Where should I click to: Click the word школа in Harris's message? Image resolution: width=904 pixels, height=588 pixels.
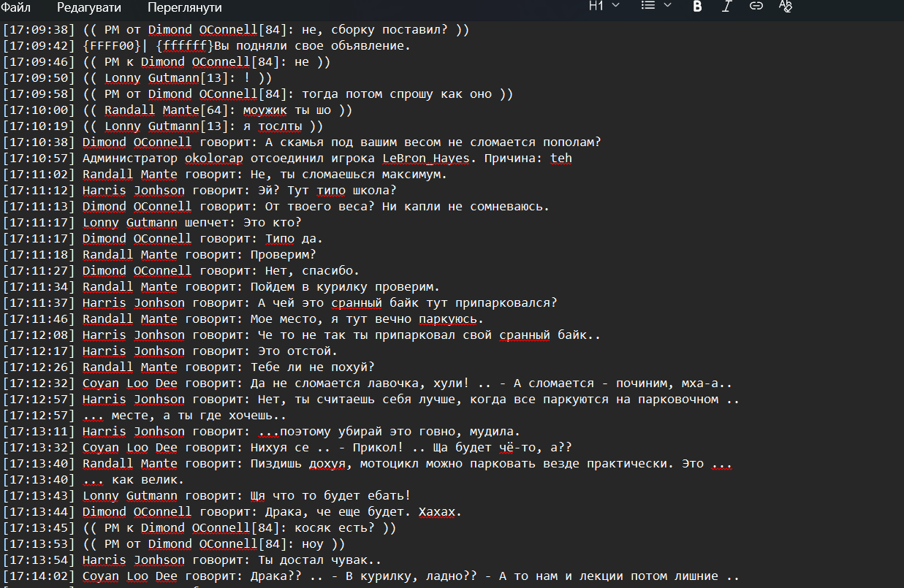click(371, 191)
